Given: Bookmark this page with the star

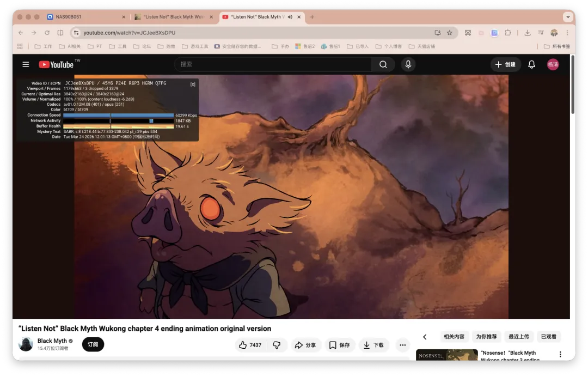Looking at the screenshot, I should [450, 33].
